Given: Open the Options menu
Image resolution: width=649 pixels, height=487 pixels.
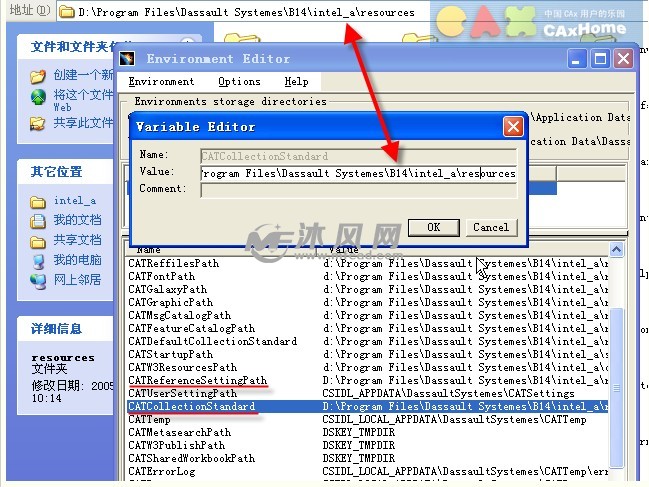Looking at the screenshot, I should (x=239, y=81).
